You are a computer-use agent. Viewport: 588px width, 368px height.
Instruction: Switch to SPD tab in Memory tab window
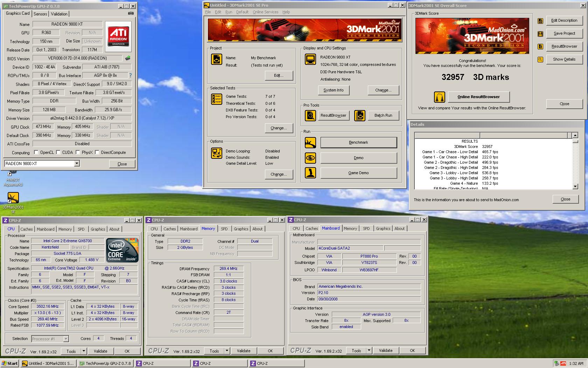224,229
